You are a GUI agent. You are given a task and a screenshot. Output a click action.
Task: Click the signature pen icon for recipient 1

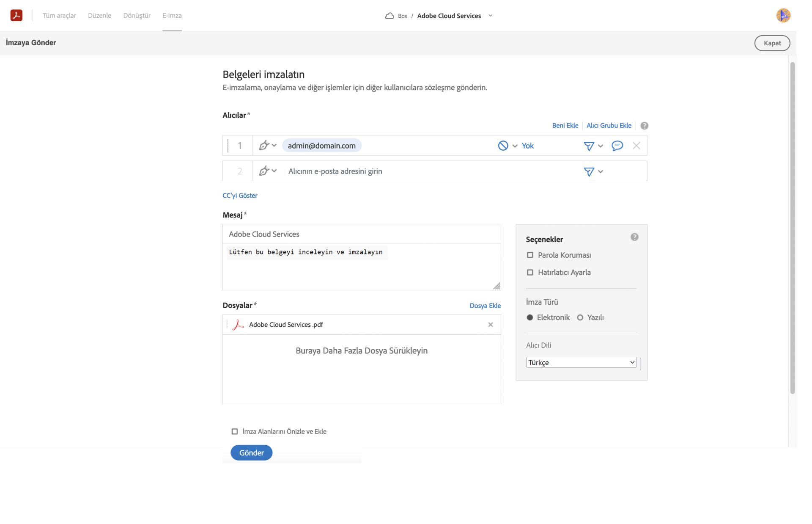pyautogui.click(x=265, y=145)
